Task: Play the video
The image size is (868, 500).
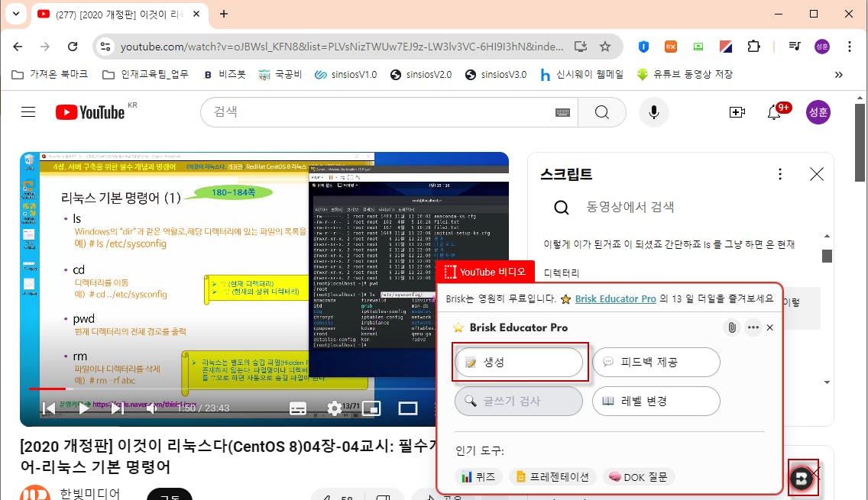Action: (83, 408)
